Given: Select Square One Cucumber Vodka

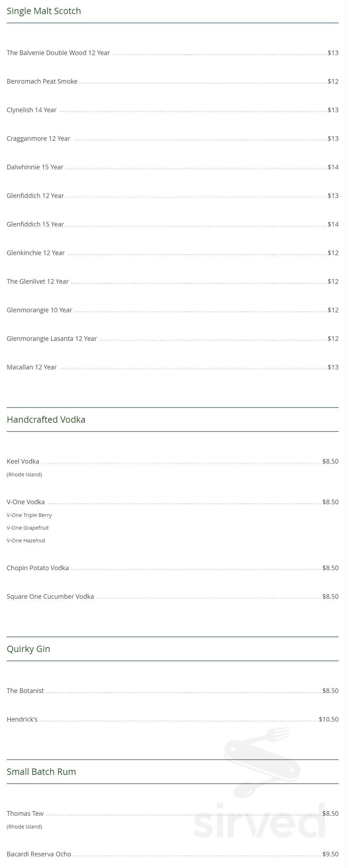Looking at the screenshot, I should (x=50, y=597).
